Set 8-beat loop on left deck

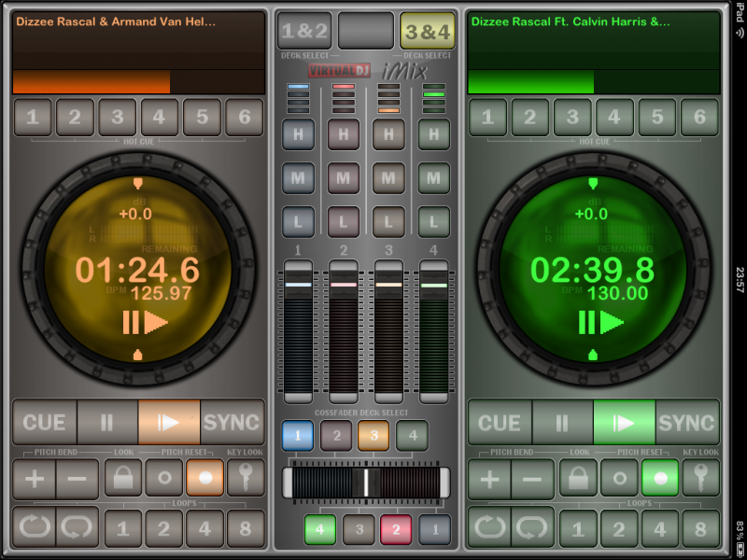[246, 528]
